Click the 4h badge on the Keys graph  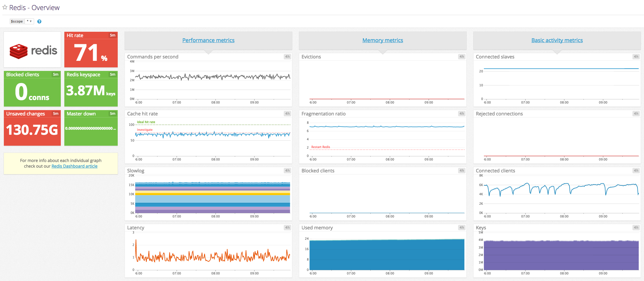(x=636, y=228)
